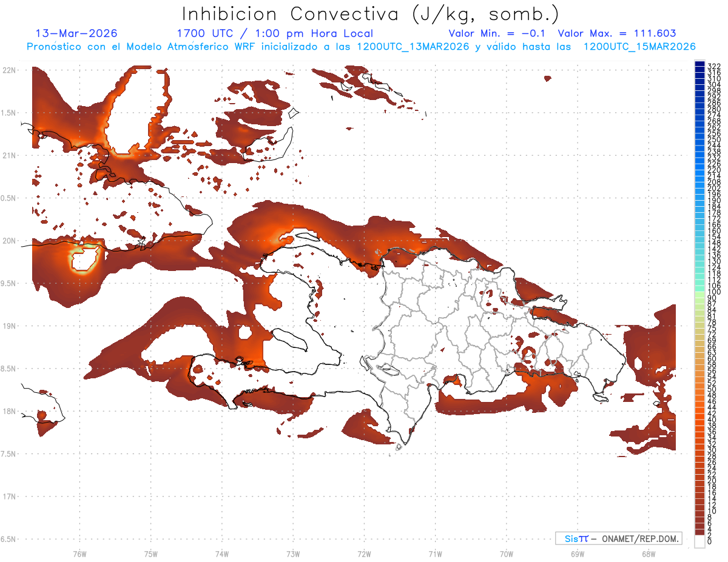728x562 pixels.
Task: Click the "72W" longitude label
Action: (x=364, y=554)
